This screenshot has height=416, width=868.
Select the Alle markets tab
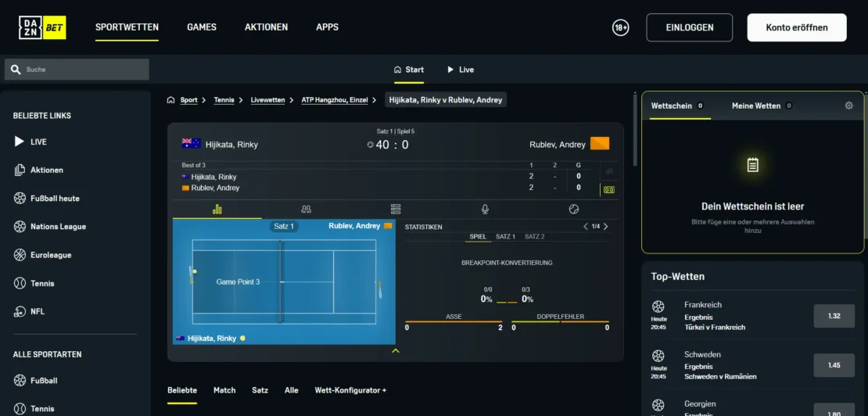tap(292, 390)
